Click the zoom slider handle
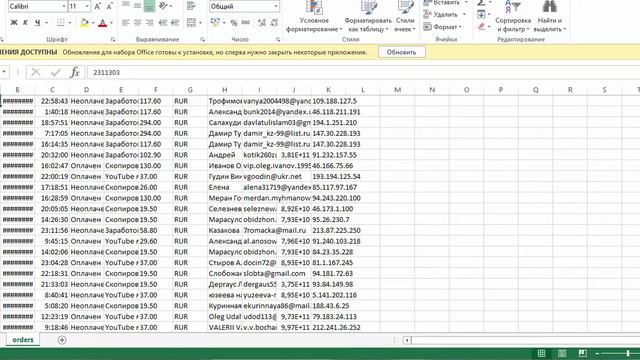Viewport: 640px width, 360px height. [628, 353]
